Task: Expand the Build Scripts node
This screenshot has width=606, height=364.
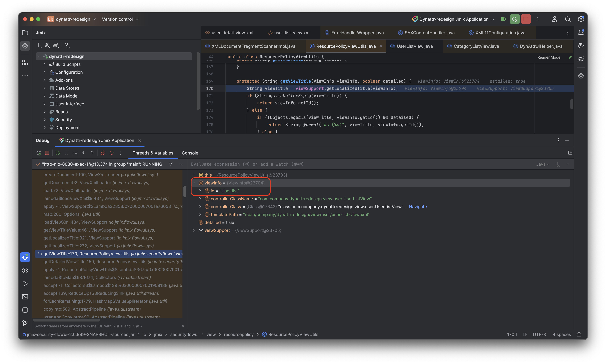Action: click(45, 64)
